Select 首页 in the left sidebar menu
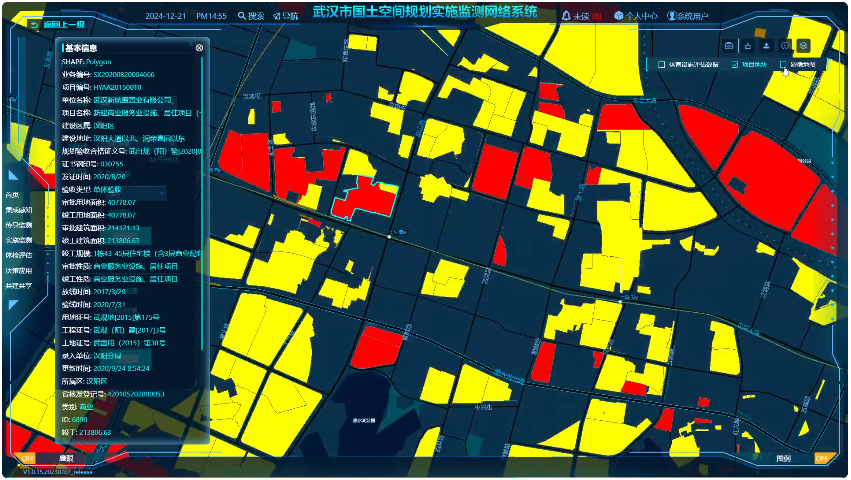The height and width of the screenshot is (480, 851). coord(13,195)
